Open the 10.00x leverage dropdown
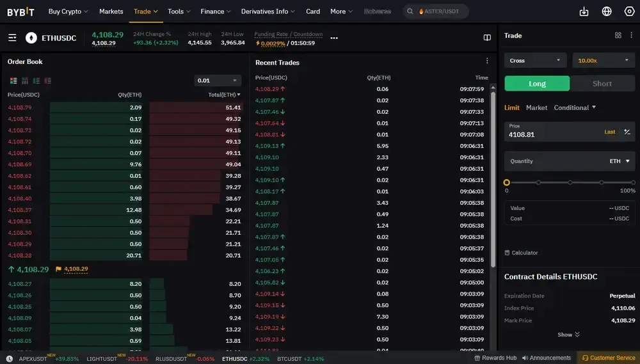This screenshot has height=364, width=640. pos(604,60)
